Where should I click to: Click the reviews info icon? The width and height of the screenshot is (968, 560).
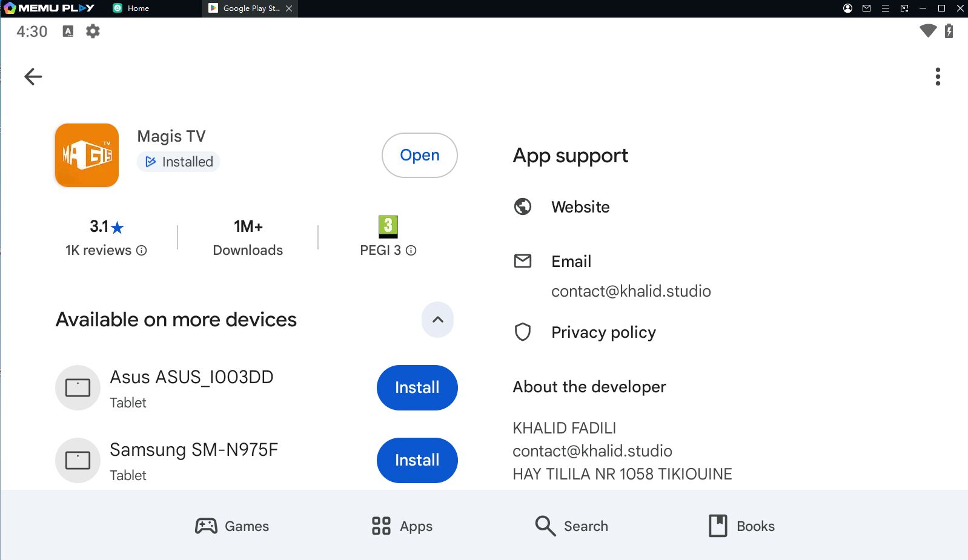click(x=142, y=251)
